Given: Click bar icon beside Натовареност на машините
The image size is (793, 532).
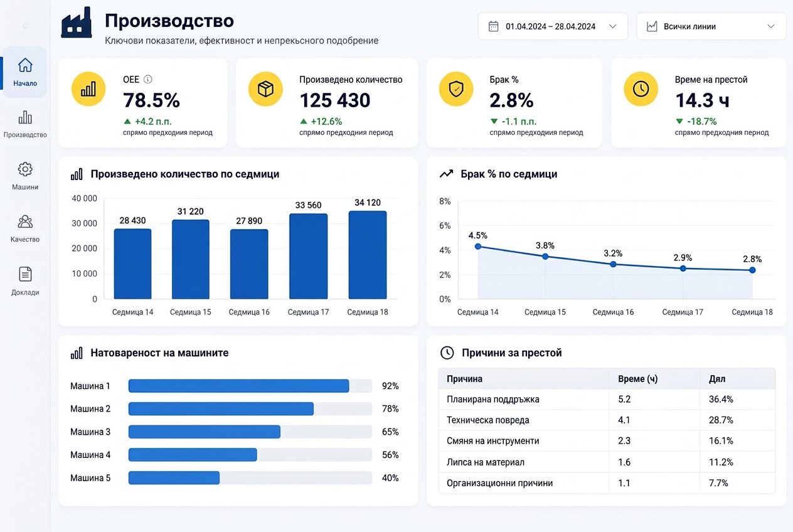Looking at the screenshot, I should point(77,353).
